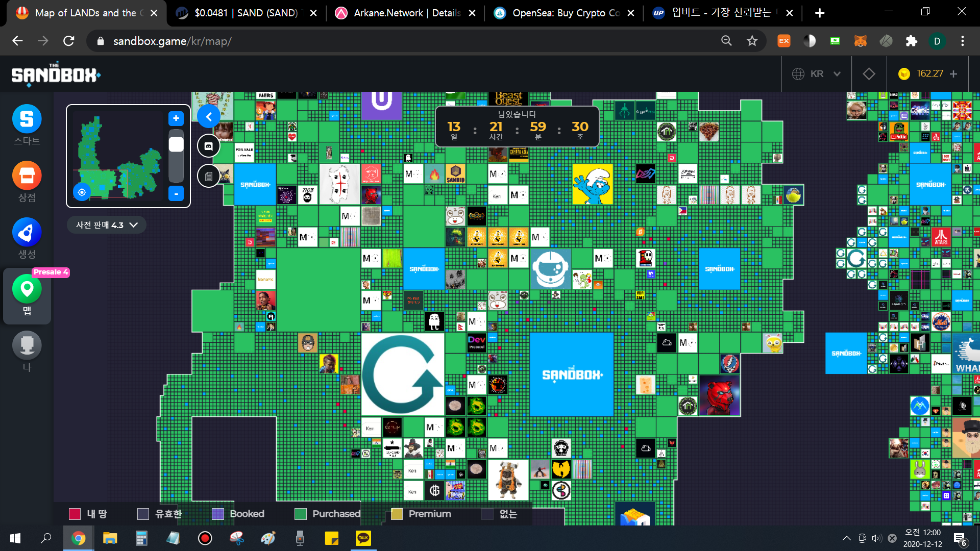The image size is (980, 551).
Task: Click the 162.27 SAND balance
Action: pyautogui.click(x=930, y=74)
